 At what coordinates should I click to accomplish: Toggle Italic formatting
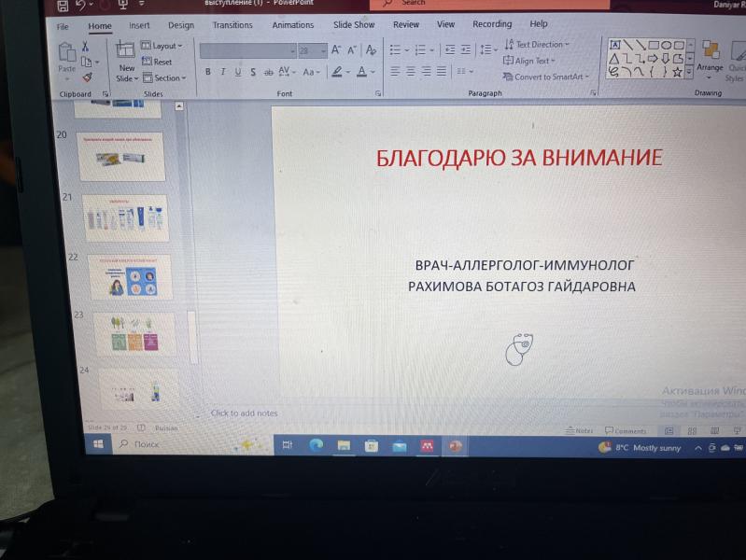[x=223, y=72]
